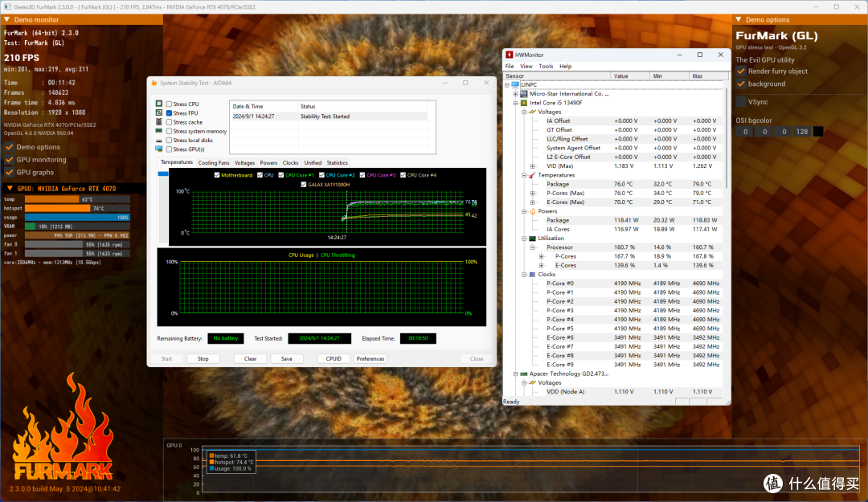
Task: Click the Clear button in AIDA64
Action: point(250,359)
